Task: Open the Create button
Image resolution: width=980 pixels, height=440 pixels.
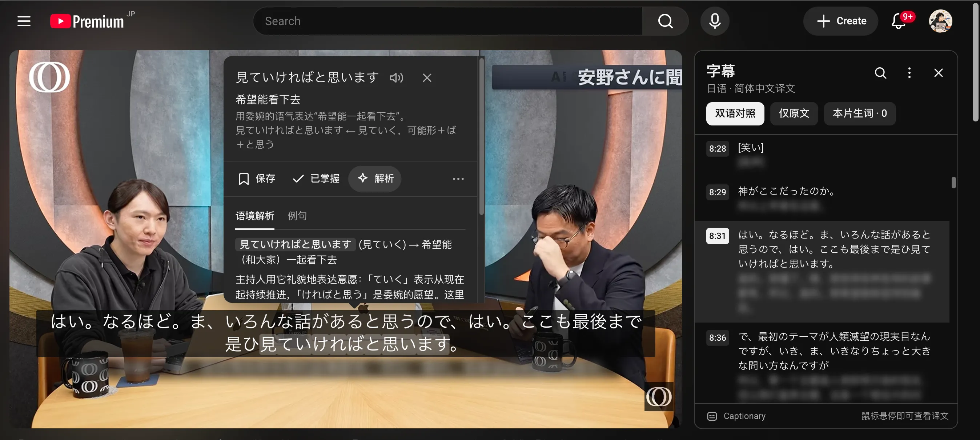Action: pyautogui.click(x=841, y=21)
